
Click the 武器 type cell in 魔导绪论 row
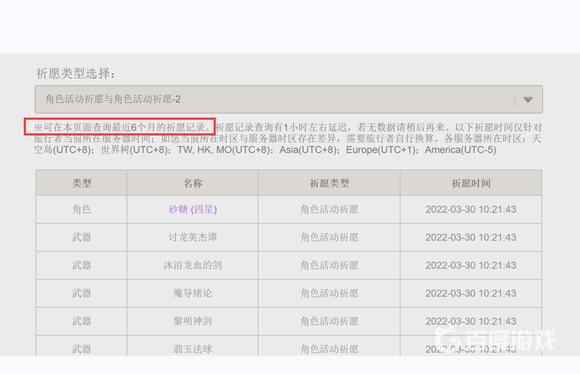click(81, 293)
